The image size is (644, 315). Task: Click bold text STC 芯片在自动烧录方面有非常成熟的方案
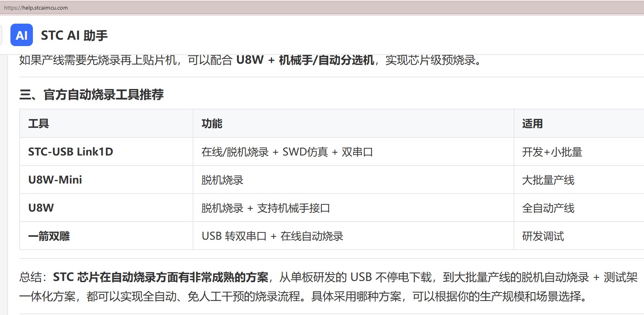(160, 277)
